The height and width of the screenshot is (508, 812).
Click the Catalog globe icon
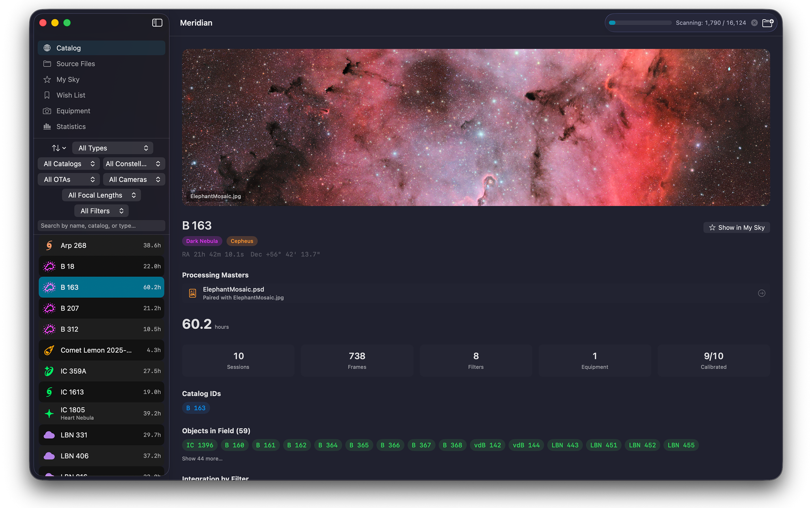click(x=47, y=48)
